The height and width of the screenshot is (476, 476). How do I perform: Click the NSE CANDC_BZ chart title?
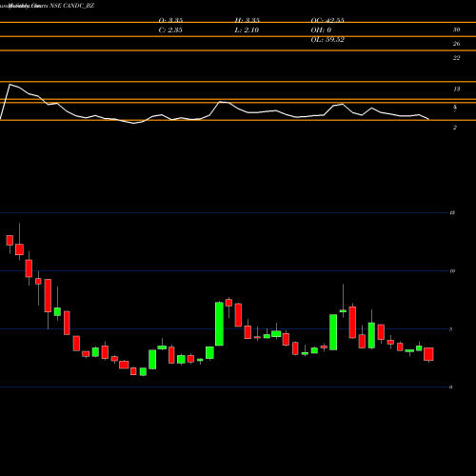click(x=71, y=6)
